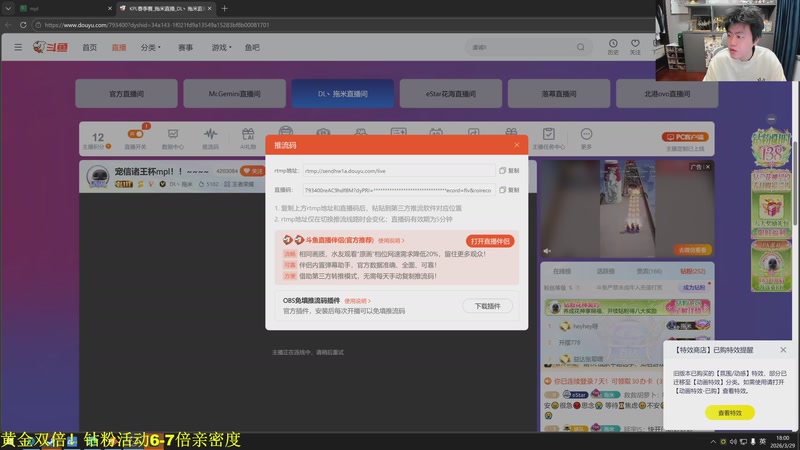
Task: Click the 成为钻粉 button
Action: 694,287
